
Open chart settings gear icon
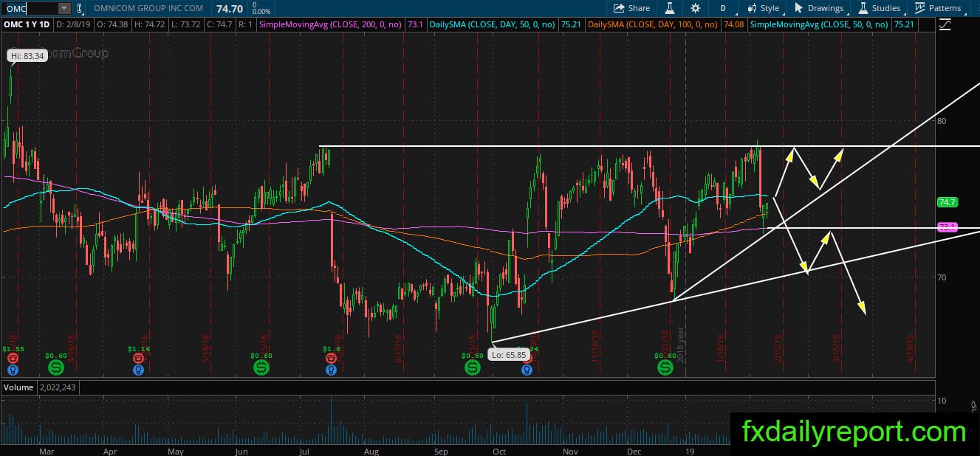tap(695, 8)
